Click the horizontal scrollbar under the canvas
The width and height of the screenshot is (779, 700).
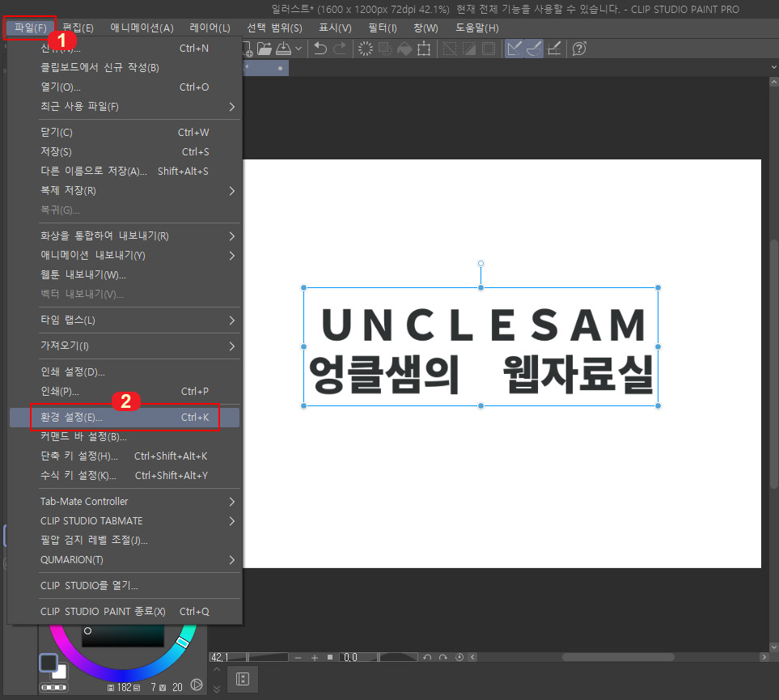(618, 657)
